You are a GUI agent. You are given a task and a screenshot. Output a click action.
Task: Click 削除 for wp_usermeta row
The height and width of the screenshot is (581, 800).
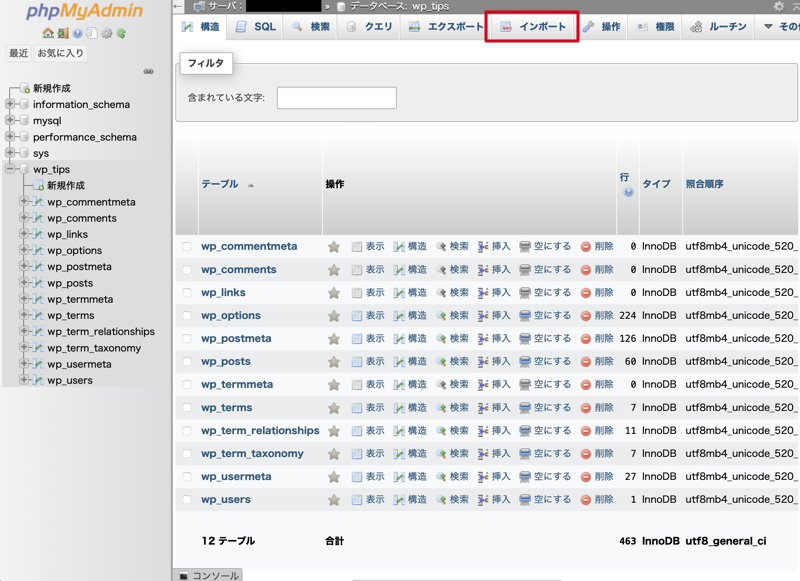[597, 477]
